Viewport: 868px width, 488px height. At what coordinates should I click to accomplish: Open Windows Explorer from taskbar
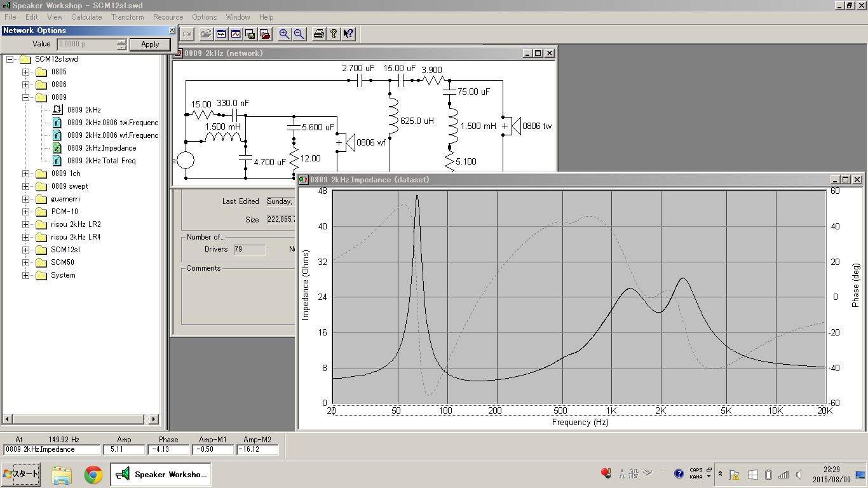[62, 475]
